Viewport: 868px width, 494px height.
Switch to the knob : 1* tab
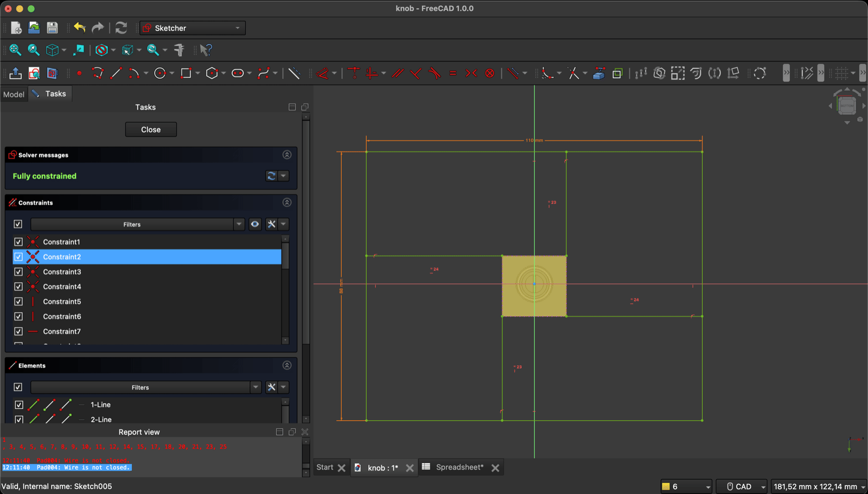382,468
